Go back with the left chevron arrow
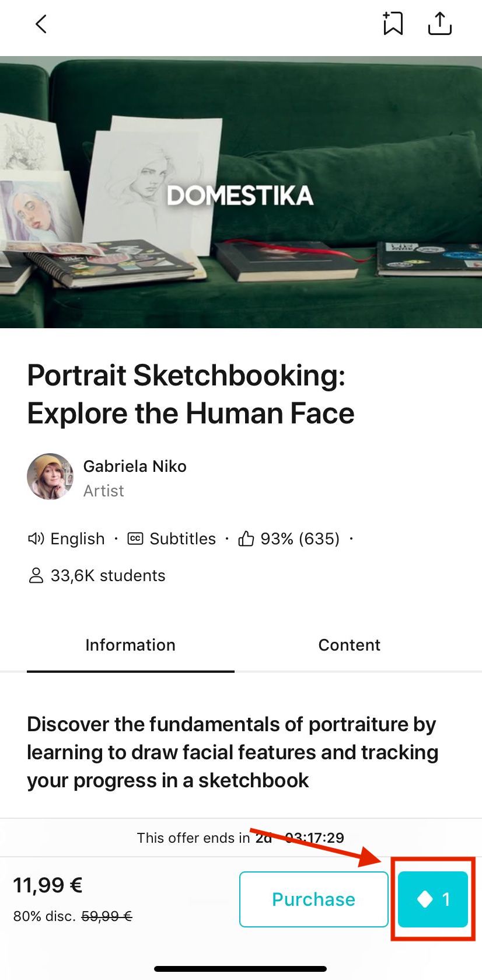 click(41, 24)
